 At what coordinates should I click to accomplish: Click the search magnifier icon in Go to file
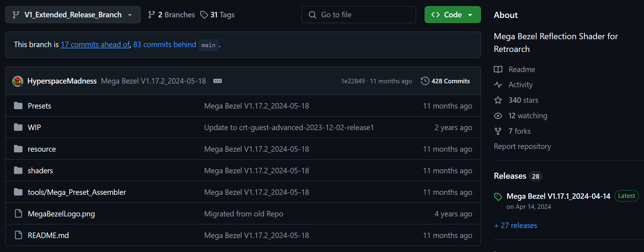(313, 15)
